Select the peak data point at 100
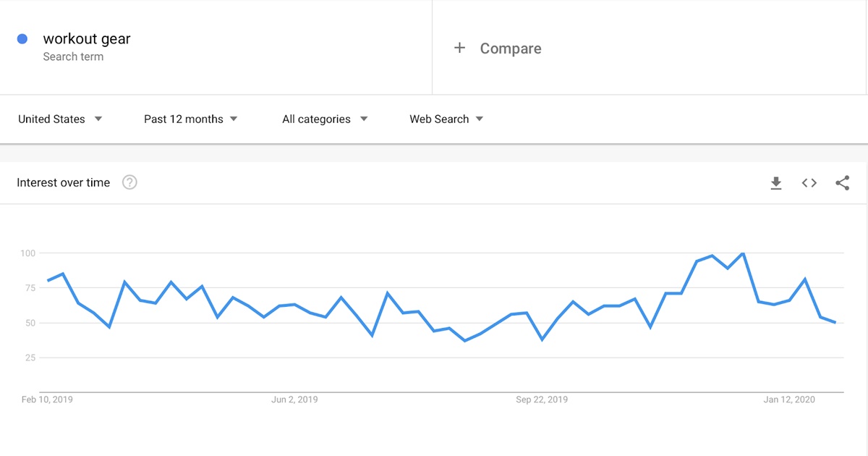868x456 pixels. 743,253
